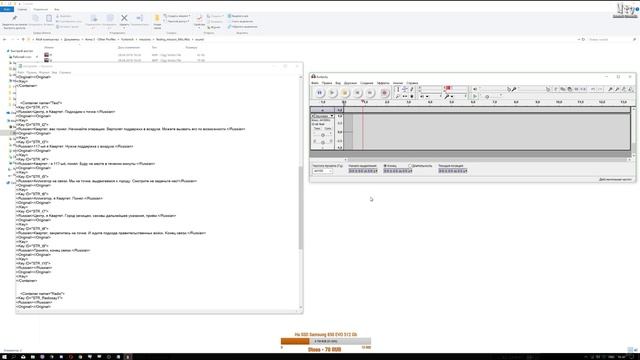Image resolution: width=640 pixels, height=360 pixels.
Task: Click New Folder icon in Explorer
Action: click(x=157, y=18)
